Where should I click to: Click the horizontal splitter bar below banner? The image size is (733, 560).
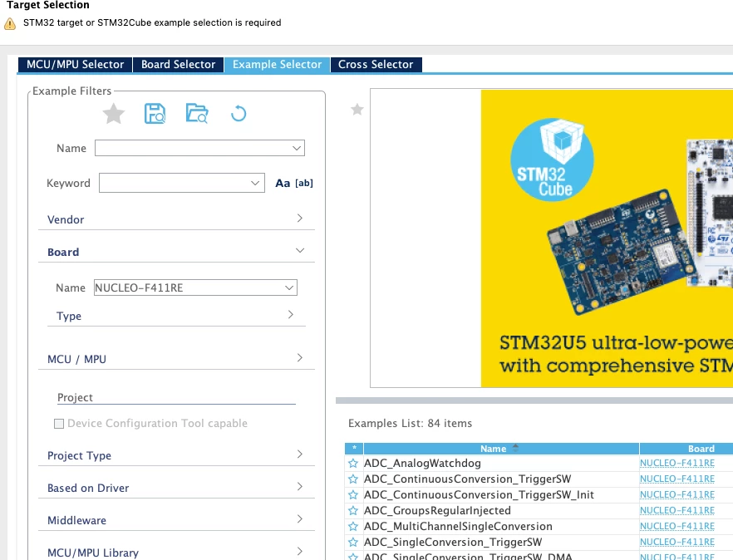tap(534, 400)
